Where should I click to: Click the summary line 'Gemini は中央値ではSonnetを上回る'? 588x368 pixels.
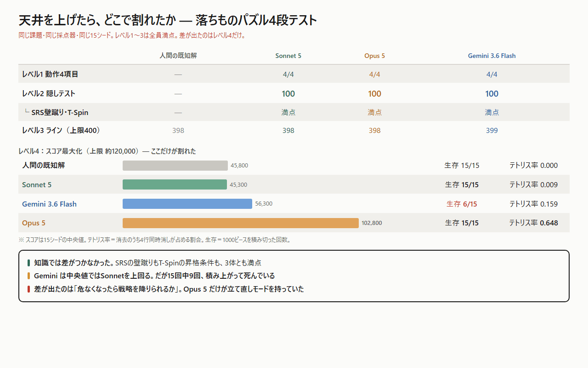point(154,276)
